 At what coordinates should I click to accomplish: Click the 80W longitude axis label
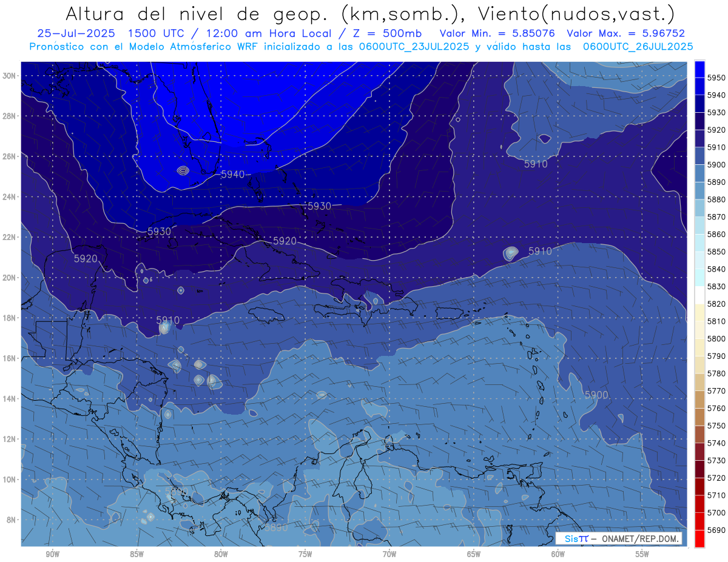tap(221, 554)
